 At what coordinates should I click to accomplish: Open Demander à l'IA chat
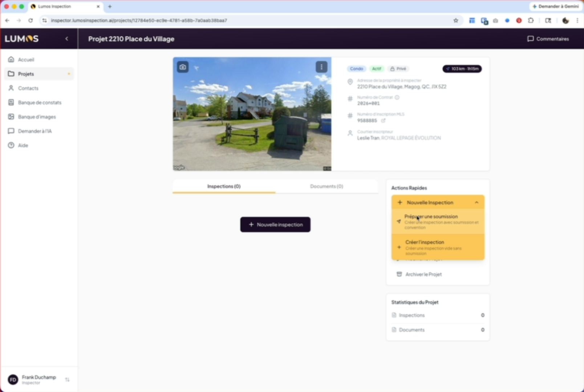35,131
